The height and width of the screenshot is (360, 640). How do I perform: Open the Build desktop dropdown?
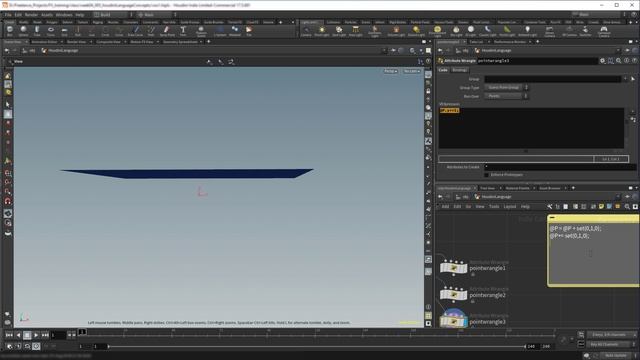113,15
